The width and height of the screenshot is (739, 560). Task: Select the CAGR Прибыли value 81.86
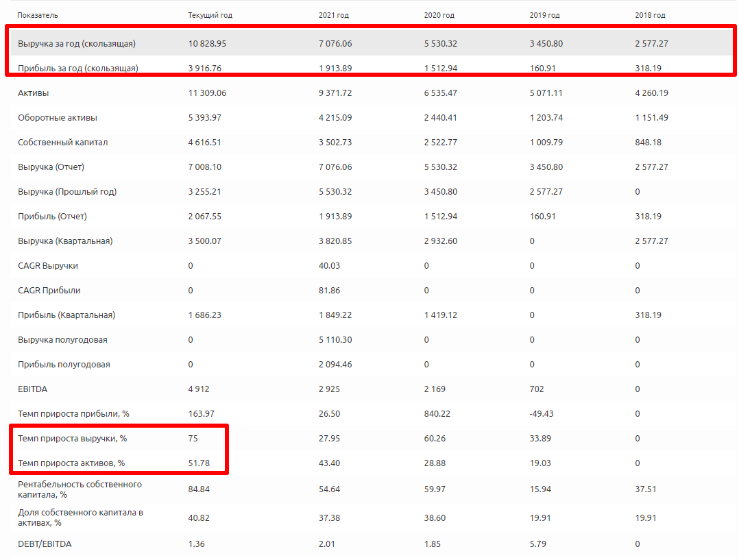(x=329, y=290)
